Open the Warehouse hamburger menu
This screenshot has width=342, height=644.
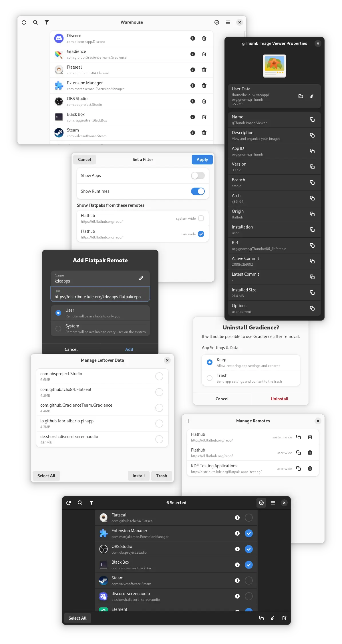(228, 22)
